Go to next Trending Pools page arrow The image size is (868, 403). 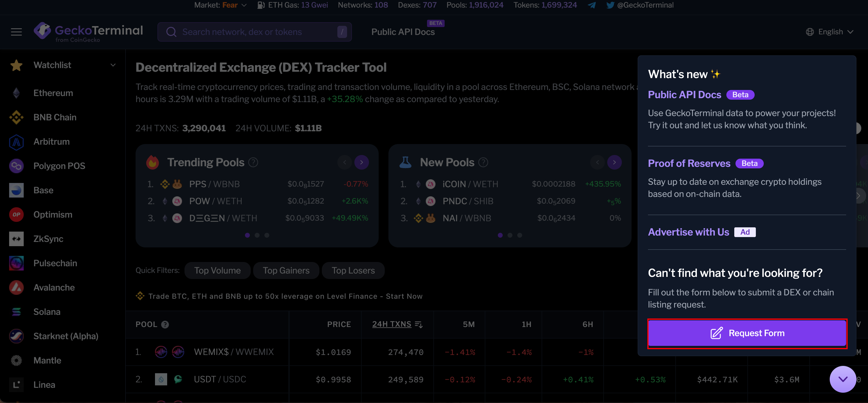coord(362,162)
